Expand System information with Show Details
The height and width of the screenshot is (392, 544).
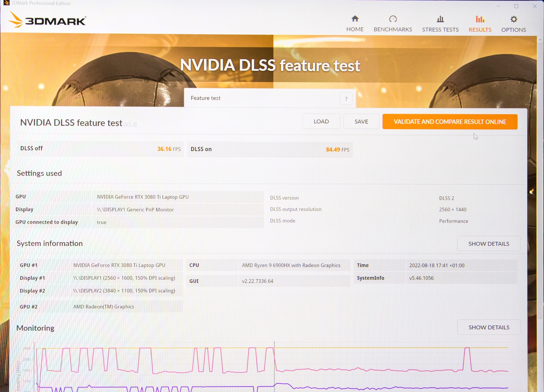tap(489, 244)
